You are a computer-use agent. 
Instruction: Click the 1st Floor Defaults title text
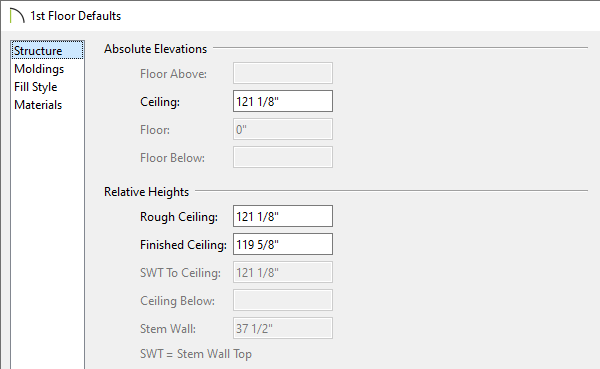(x=76, y=16)
